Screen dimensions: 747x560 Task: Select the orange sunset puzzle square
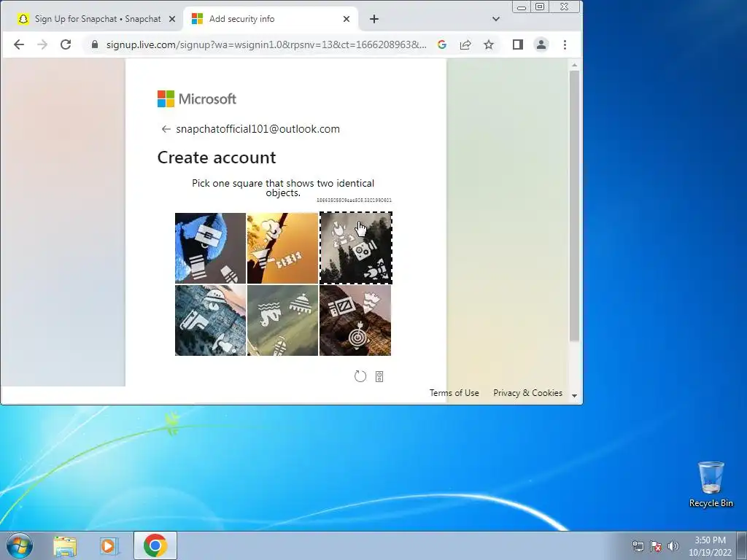282,248
